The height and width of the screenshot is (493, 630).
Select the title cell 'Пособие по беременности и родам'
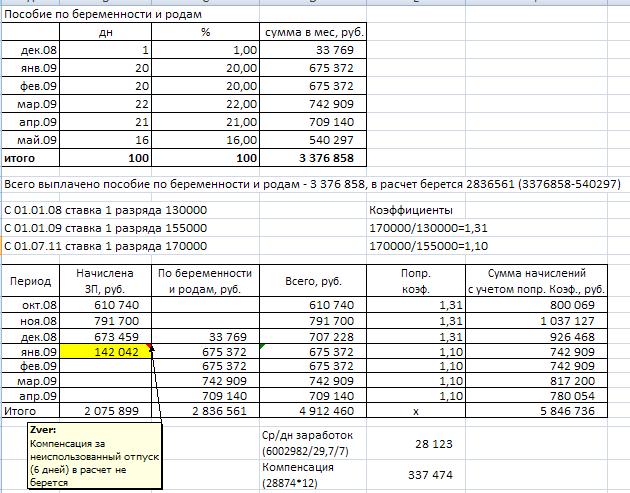click(102, 17)
